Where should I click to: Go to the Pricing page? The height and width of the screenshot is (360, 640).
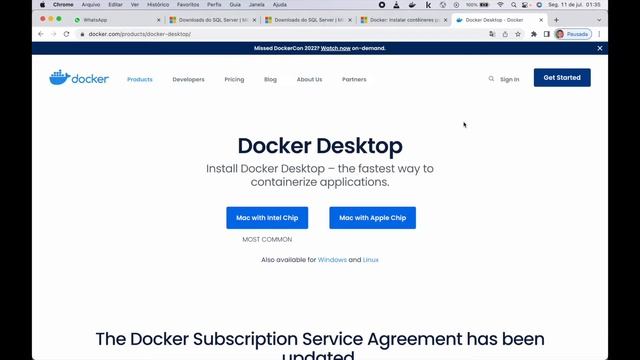click(234, 79)
